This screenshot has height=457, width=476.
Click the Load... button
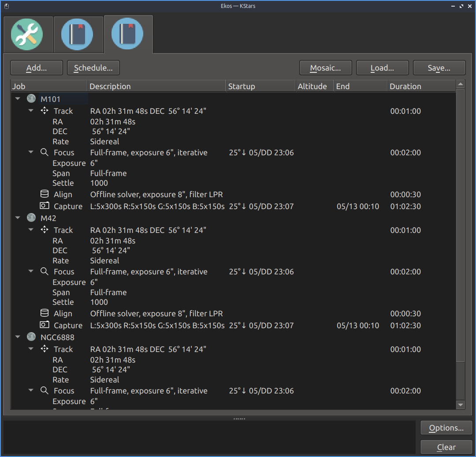coord(382,68)
